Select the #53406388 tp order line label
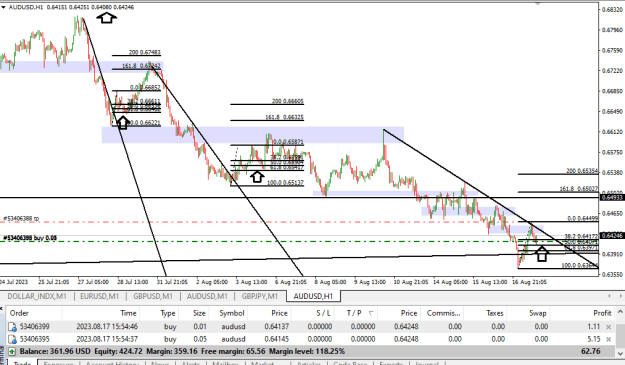The height and width of the screenshot is (365, 625). pos(21,218)
